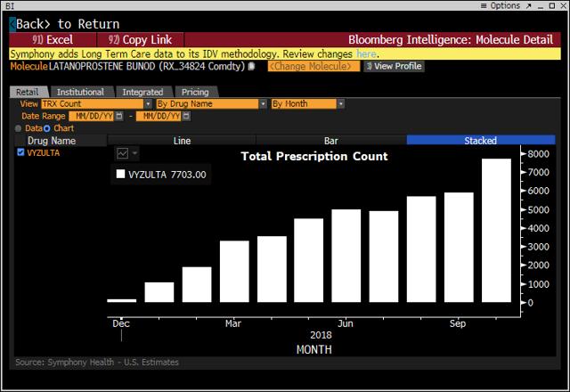Minimize the BI window
570x392 pixels.
541,5
